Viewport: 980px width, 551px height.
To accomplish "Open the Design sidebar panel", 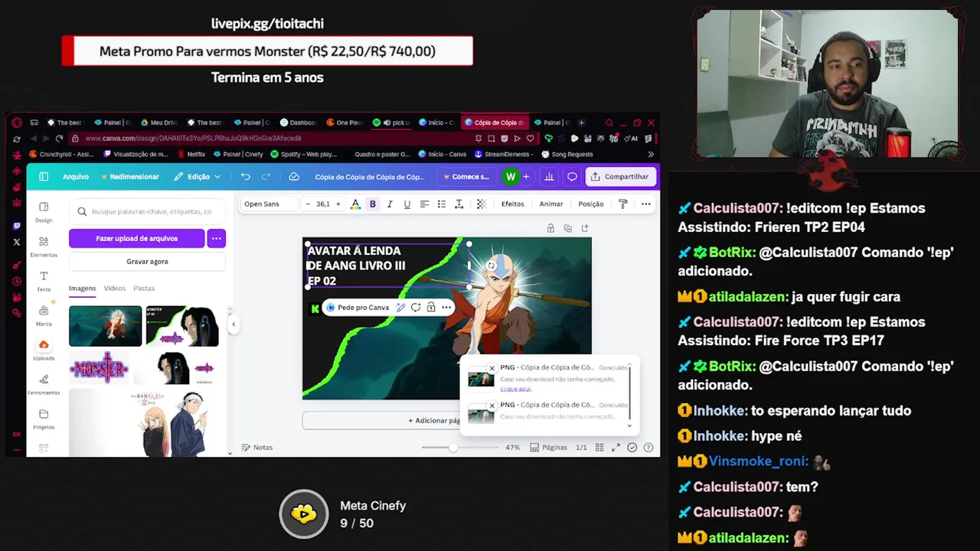I will (x=44, y=212).
